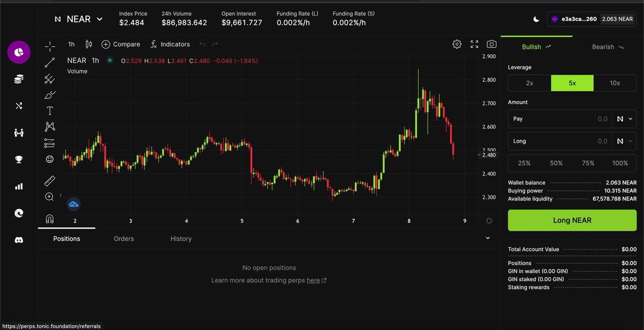Open the Positions tab
Image resolution: width=644 pixels, height=330 pixels.
coord(67,239)
